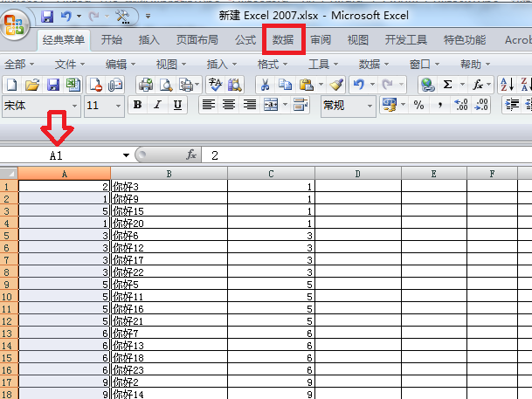
Task: Click Decrease Decimal icon
Action: [481, 105]
